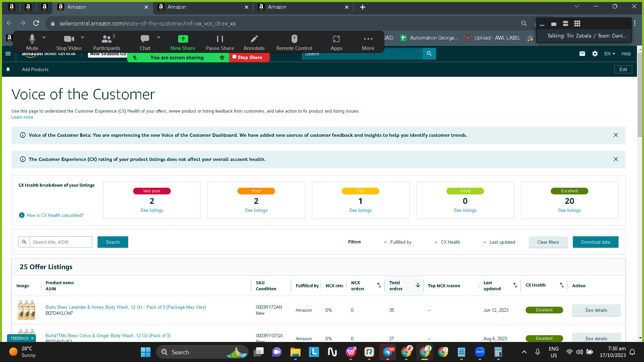This screenshot has height=362, width=644.
Task: Open the Annotate tool
Action: click(x=254, y=42)
